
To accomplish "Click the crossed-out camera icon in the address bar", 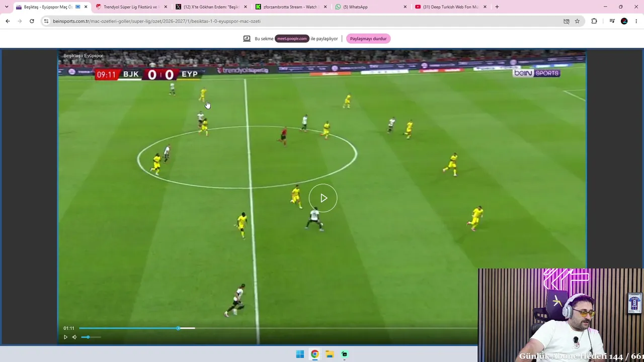I will click(566, 21).
